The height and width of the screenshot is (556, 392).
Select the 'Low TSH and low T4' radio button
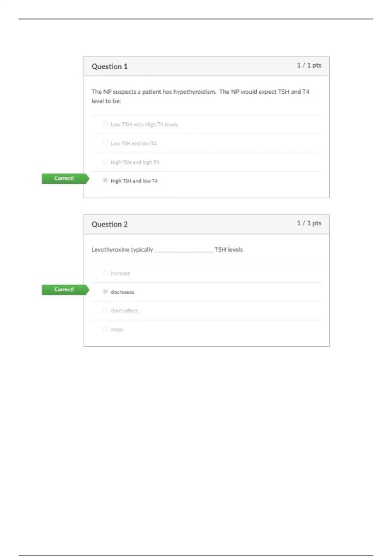(x=105, y=143)
